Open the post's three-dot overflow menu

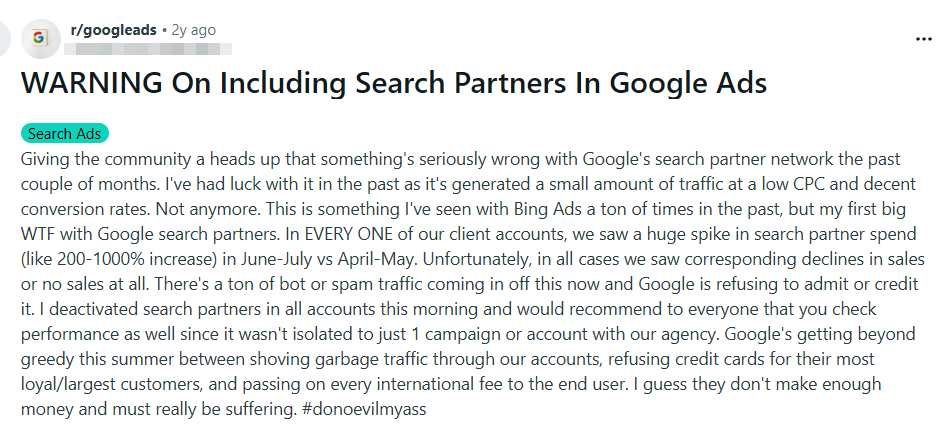923,38
